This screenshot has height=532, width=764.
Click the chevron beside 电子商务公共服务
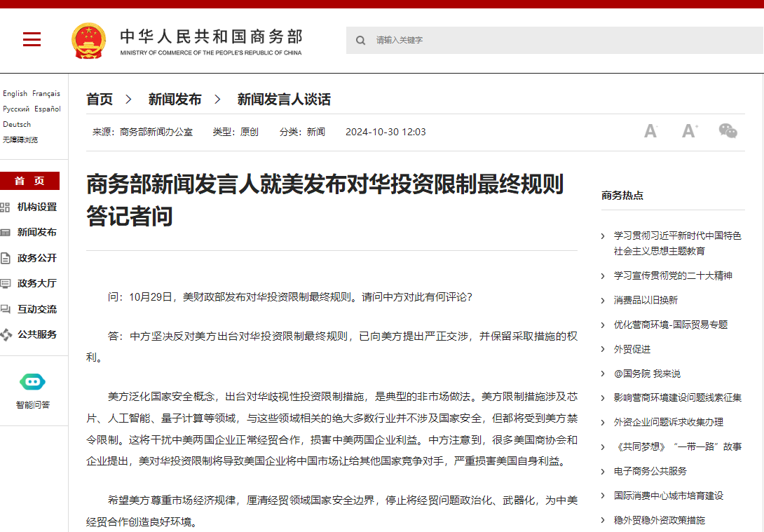click(x=603, y=471)
